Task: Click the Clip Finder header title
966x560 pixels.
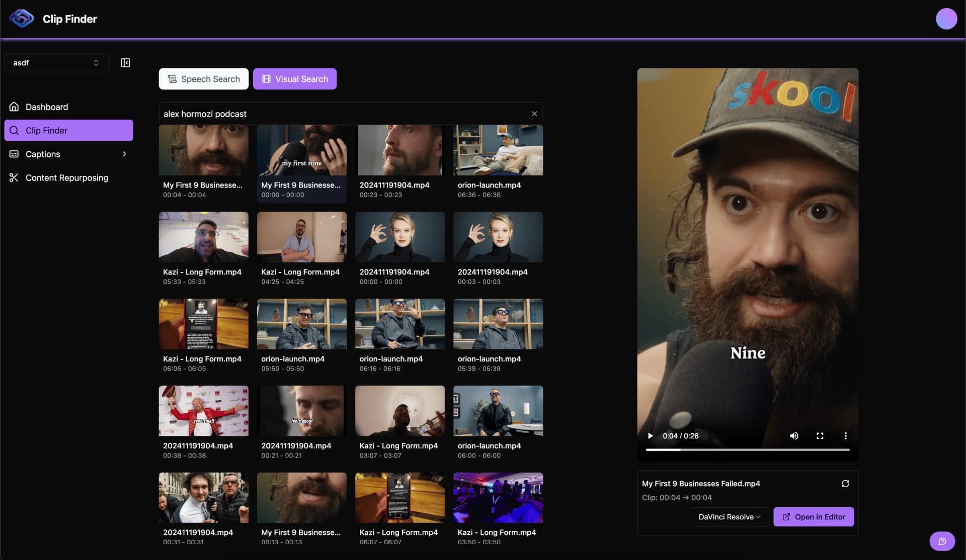Action: point(70,19)
